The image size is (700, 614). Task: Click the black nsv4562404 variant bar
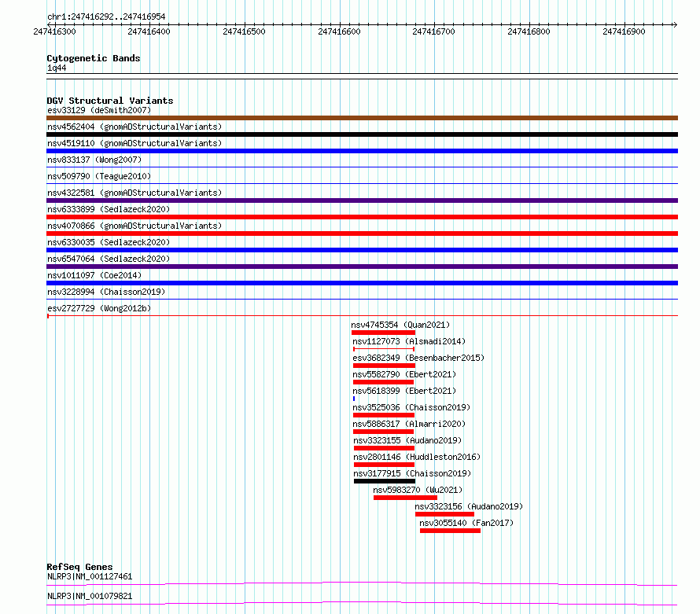point(362,134)
